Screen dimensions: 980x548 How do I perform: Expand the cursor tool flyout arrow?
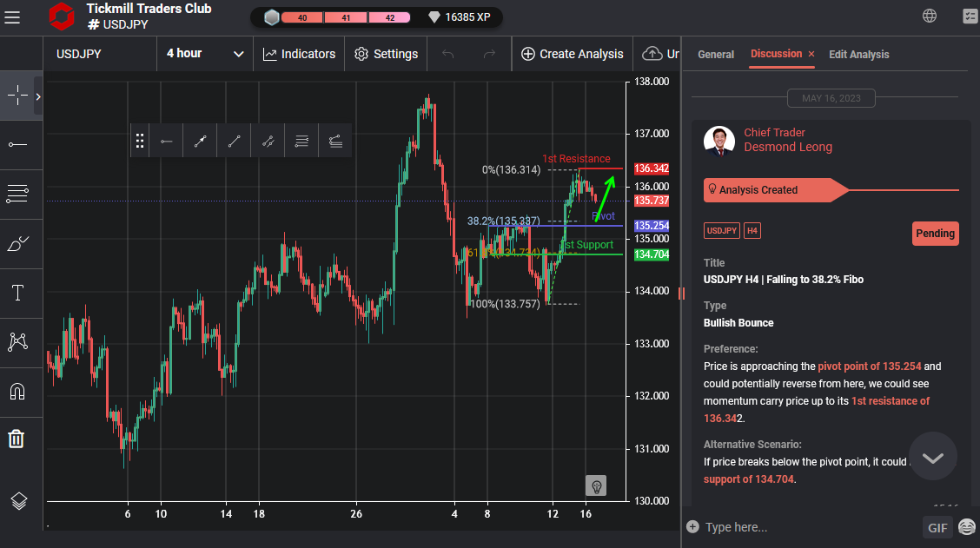38,96
